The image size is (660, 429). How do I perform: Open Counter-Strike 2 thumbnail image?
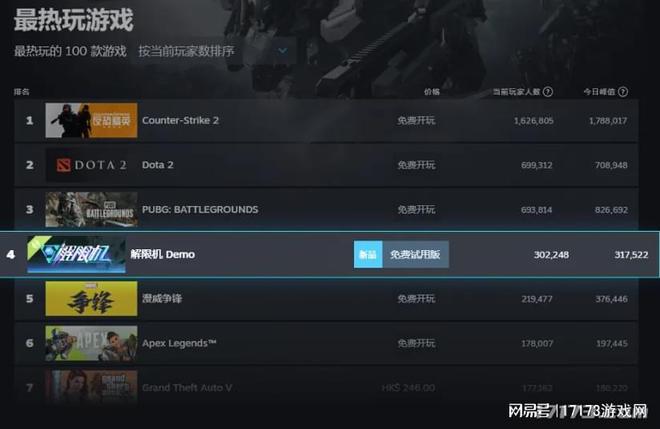pos(91,120)
